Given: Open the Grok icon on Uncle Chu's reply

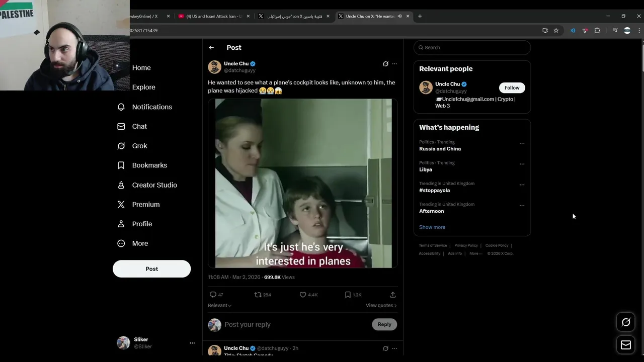Looking at the screenshot, I should point(385,348).
